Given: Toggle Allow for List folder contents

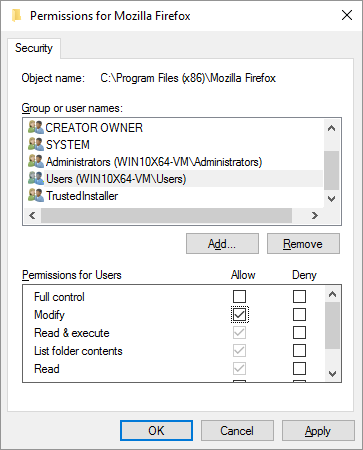Looking at the screenshot, I should pyautogui.click(x=239, y=350).
